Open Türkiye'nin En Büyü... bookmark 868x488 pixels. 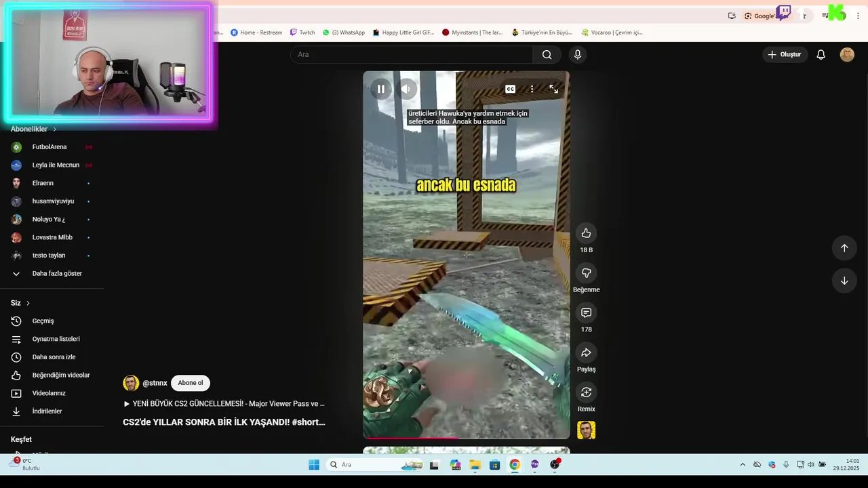point(542,32)
